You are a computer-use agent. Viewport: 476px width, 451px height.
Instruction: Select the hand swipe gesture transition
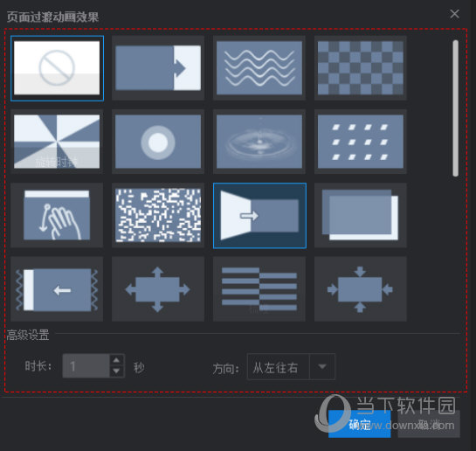click(x=57, y=215)
